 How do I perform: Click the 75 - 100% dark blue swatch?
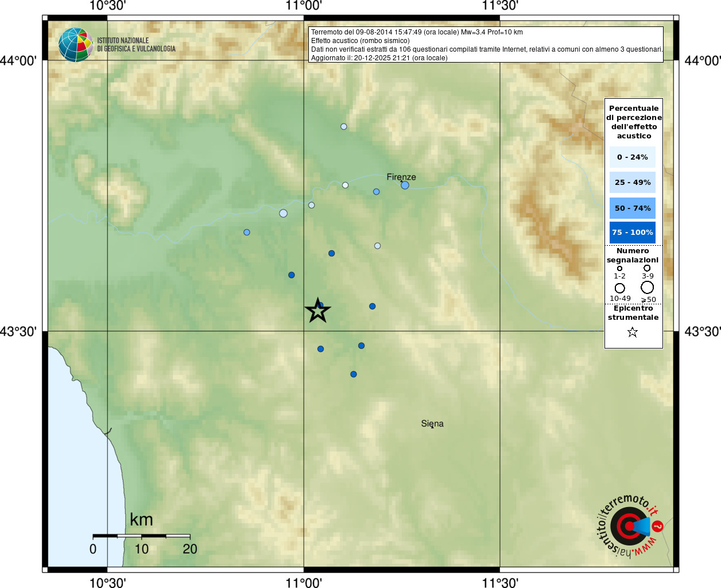633,233
